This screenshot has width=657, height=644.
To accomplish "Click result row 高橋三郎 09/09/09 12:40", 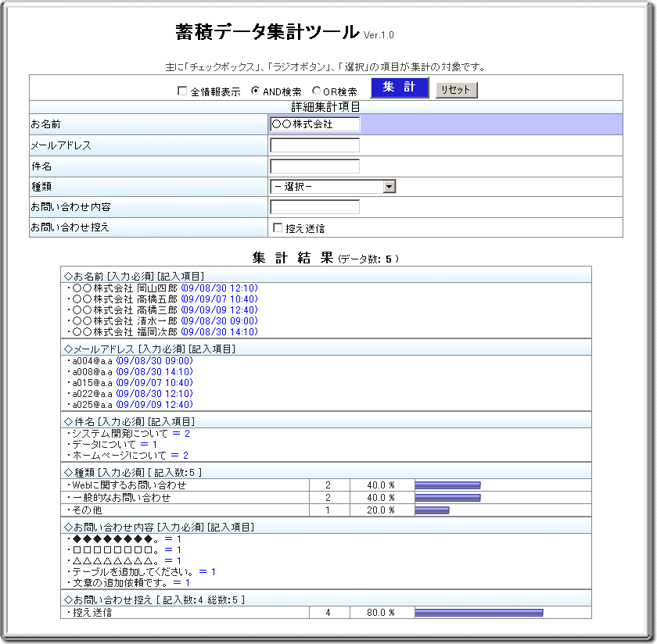I will click(x=163, y=309).
